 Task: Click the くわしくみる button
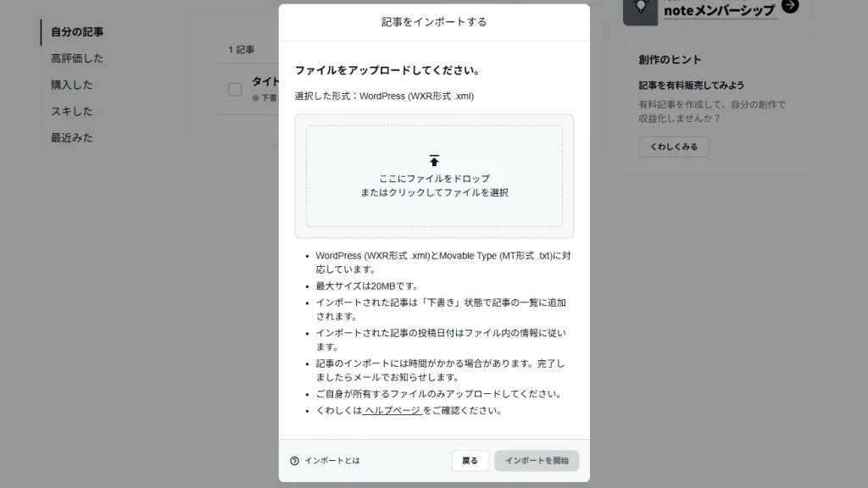point(673,147)
